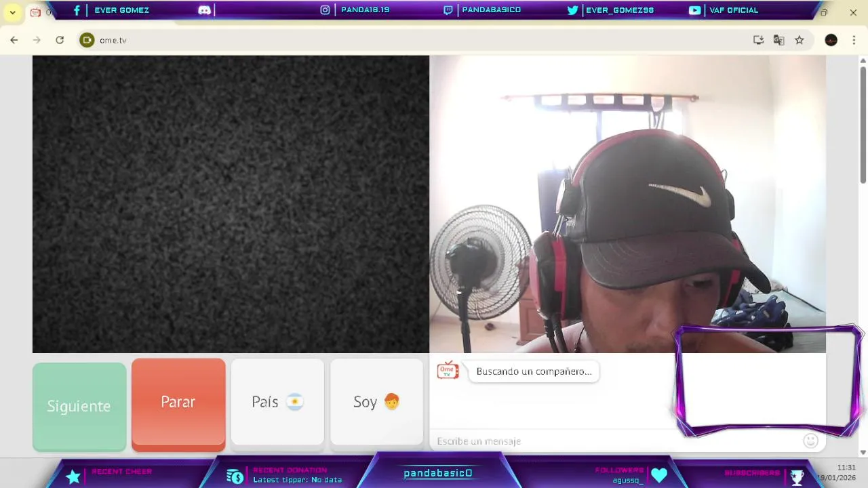Open the browser profile avatar
868x488 pixels.
pos(831,40)
